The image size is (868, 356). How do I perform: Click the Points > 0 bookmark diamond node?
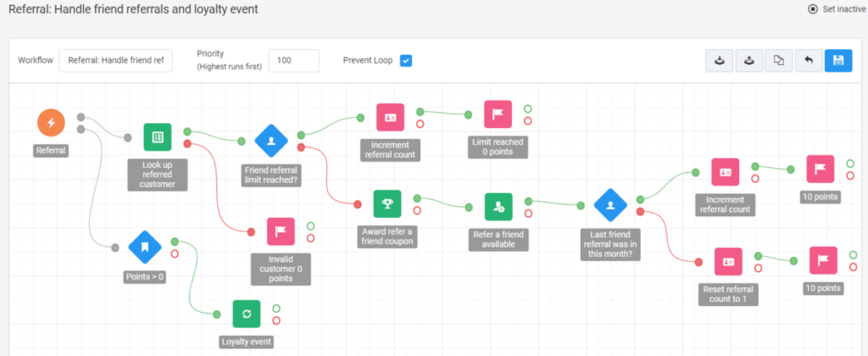click(144, 247)
